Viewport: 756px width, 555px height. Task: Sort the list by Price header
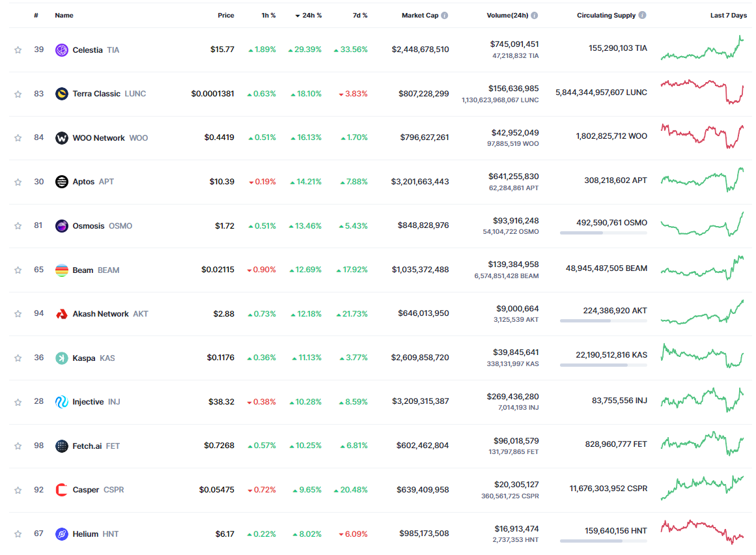225,16
